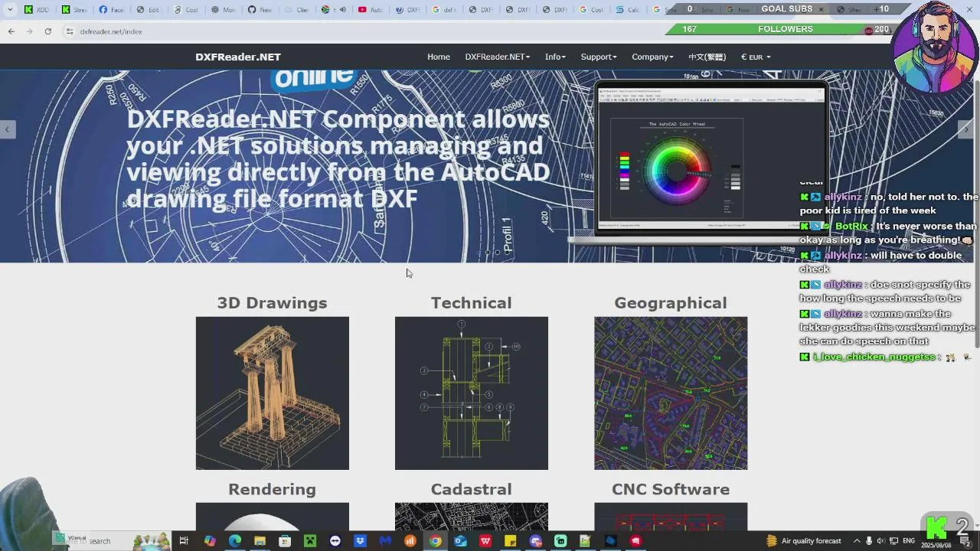Open the Home nav link
Image resolution: width=980 pixels, height=551 pixels.
point(439,57)
